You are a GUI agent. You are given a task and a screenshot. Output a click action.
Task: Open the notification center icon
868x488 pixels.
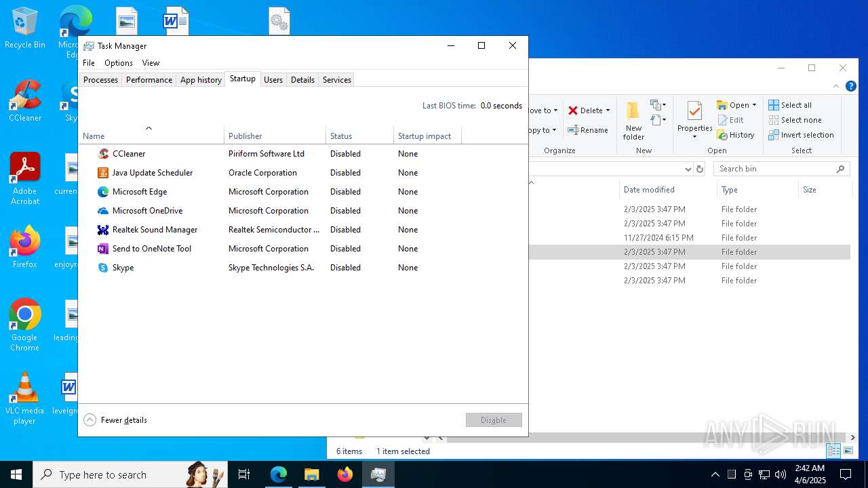pyautogui.click(x=846, y=474)
